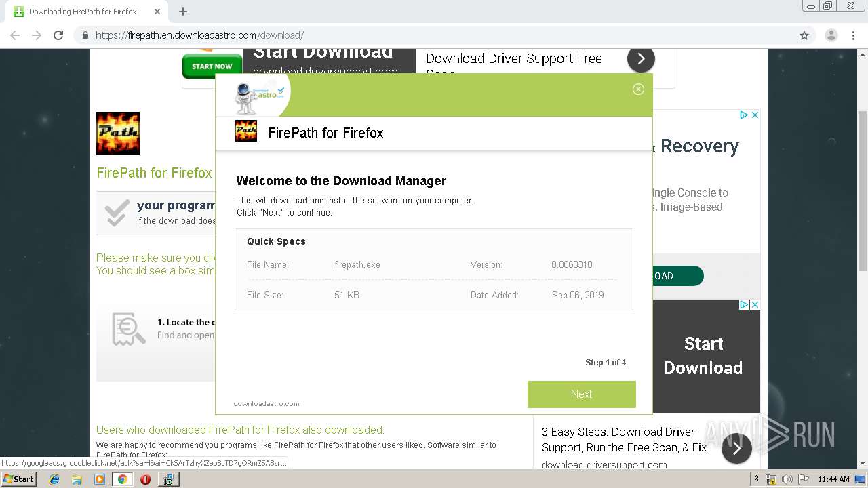Click Quick Specs heading

pos(276,241)
